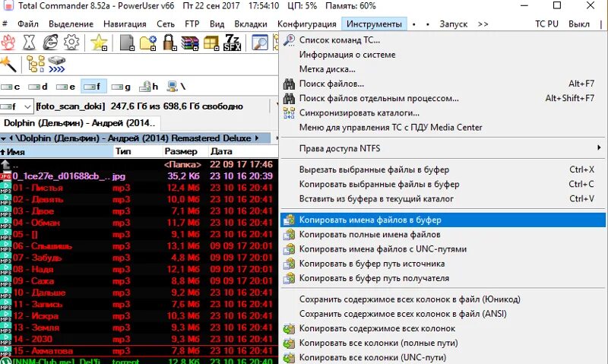The height and width of the screenshot is (364, 608).
Task: Choose Синхронизировать каталоги...
Action: [442, 112]
